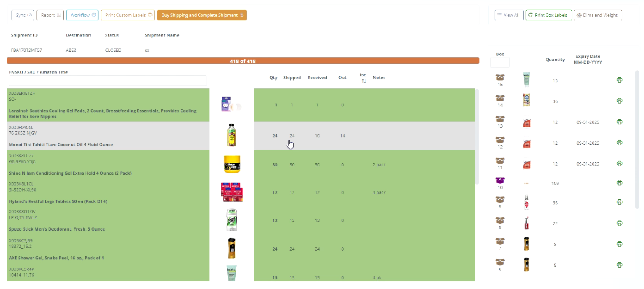Sort items by the loc column arrows

[x=363, y=81]
